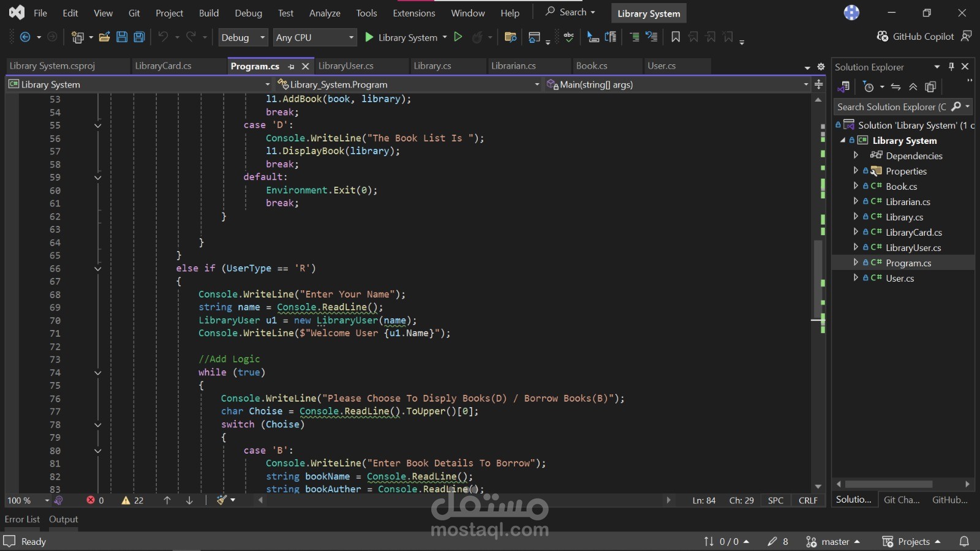Toggle auto-hide pin on Solution Explorer
Image resolution: width=980 pixels, height=551 pixels.
[x=951, y=67]
